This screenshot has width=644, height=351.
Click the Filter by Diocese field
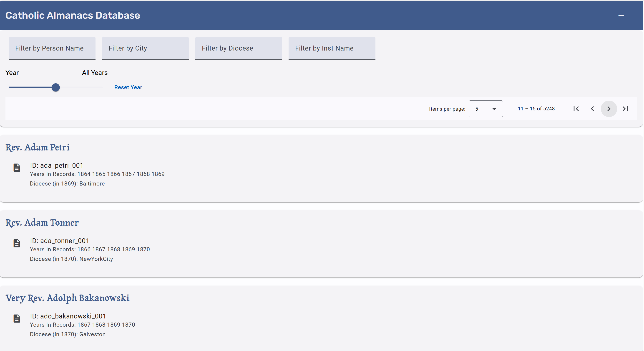pyautogui.click(x=239, y=48)
